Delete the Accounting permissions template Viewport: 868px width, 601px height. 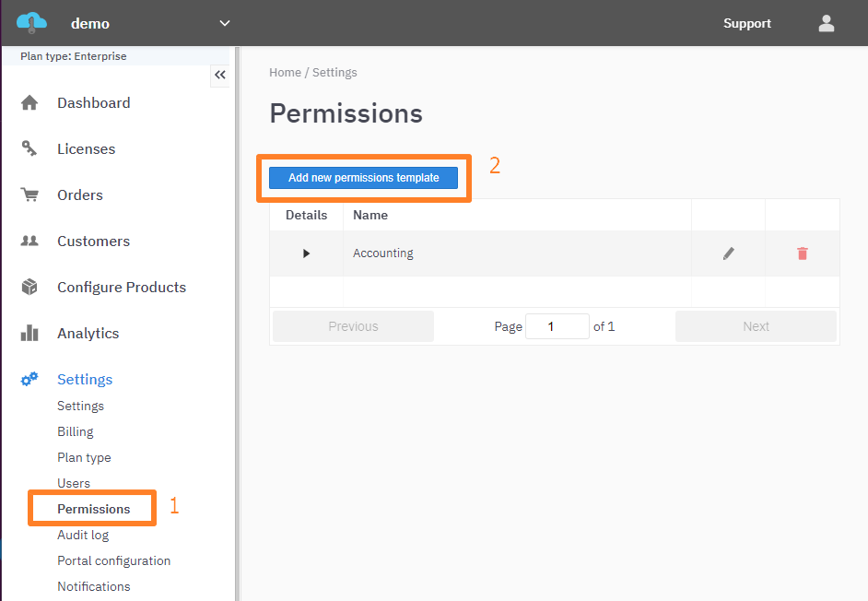click(802, 253)
